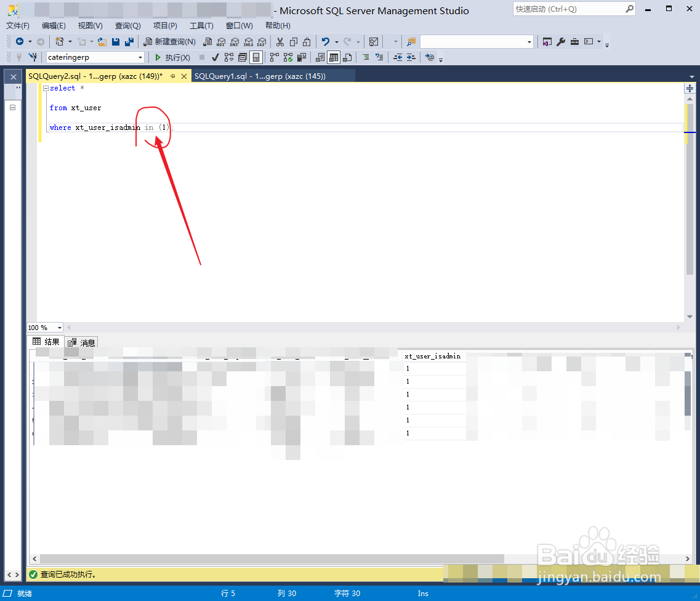This screenshot has width=700, height=601.
Task: Click the Copy icon
Action: pos(293,41)
